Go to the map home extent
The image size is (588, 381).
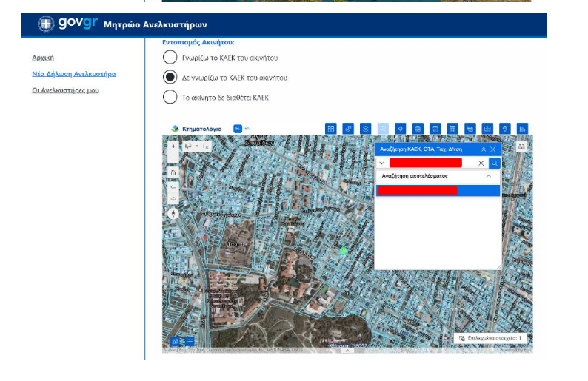click(x=173, y=172)
